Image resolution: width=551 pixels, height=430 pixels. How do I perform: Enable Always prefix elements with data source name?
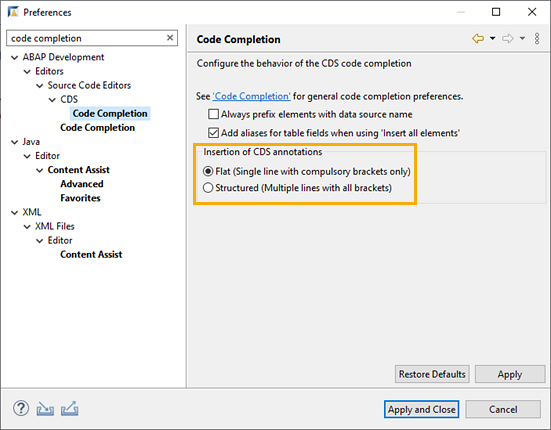click(x=213, y=114)
